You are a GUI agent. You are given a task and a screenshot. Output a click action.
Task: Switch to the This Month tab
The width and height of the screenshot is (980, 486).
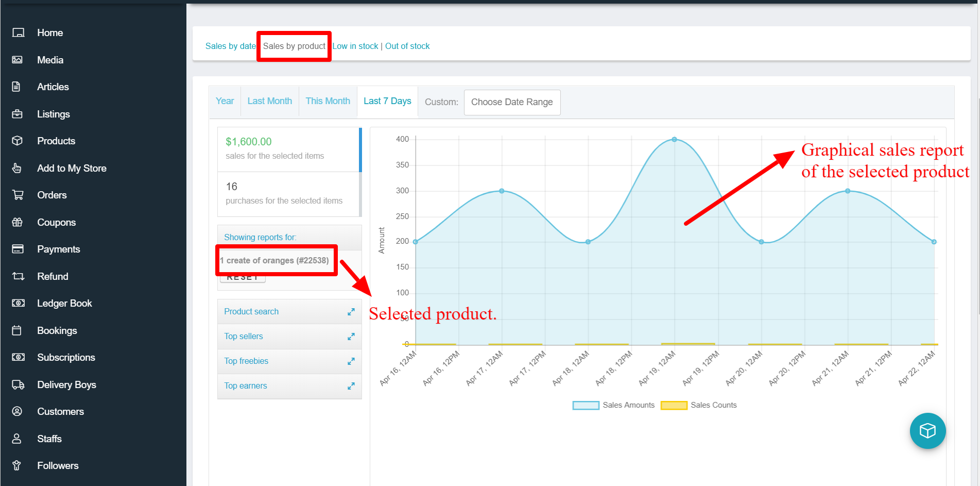coord(328,101)
